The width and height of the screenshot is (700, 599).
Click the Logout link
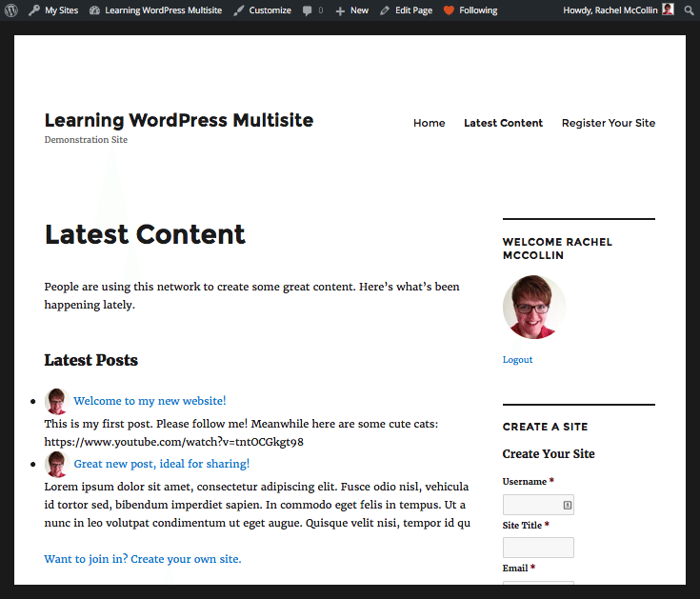(x=517, y=360)
